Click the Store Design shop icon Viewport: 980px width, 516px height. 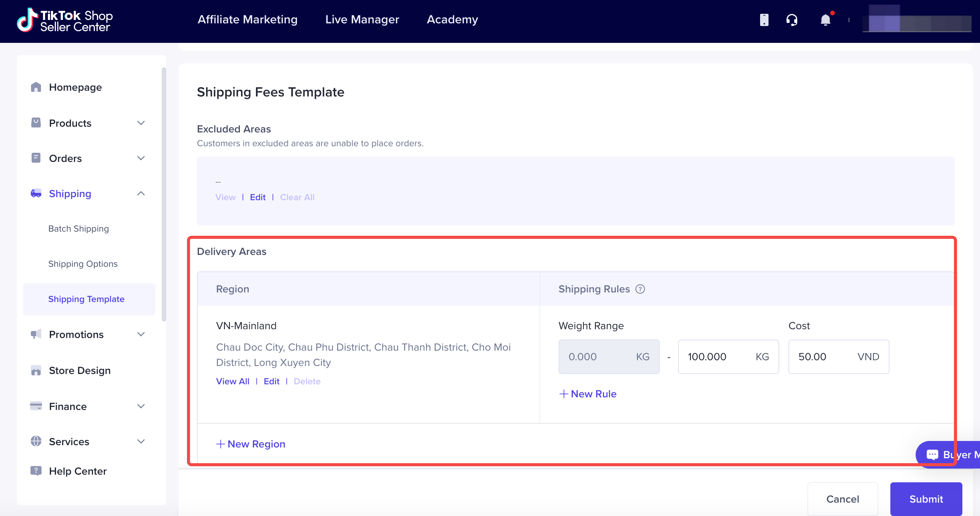(x=36, y=370)
